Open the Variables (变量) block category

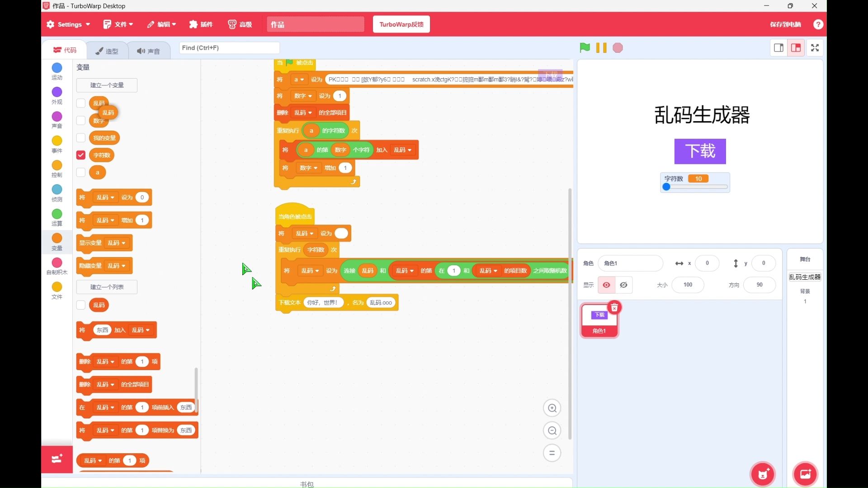[x=57, y=242]
